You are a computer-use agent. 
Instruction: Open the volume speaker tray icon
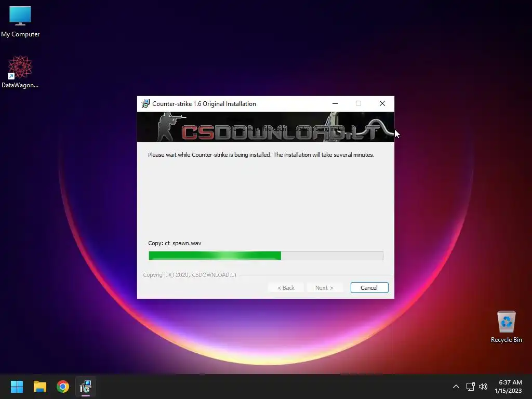tap(483, 387)
